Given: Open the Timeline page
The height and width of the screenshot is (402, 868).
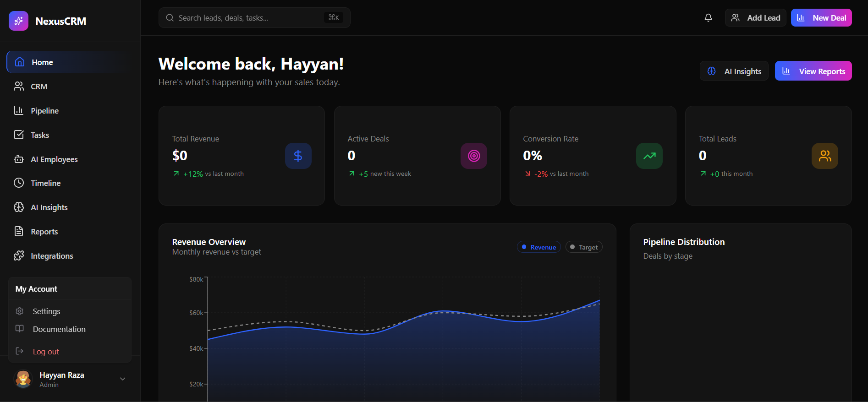Looking at the screenshot, I should point(70,183).
